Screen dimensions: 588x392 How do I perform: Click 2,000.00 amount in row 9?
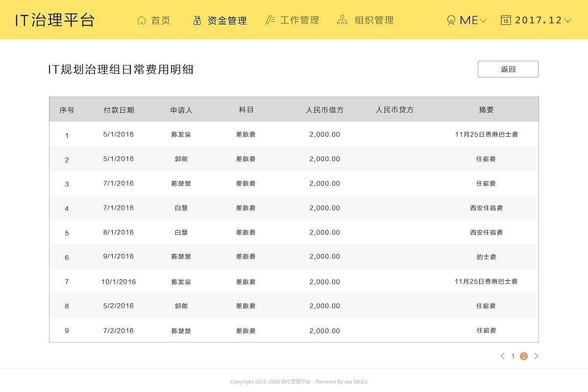[325, 331]
